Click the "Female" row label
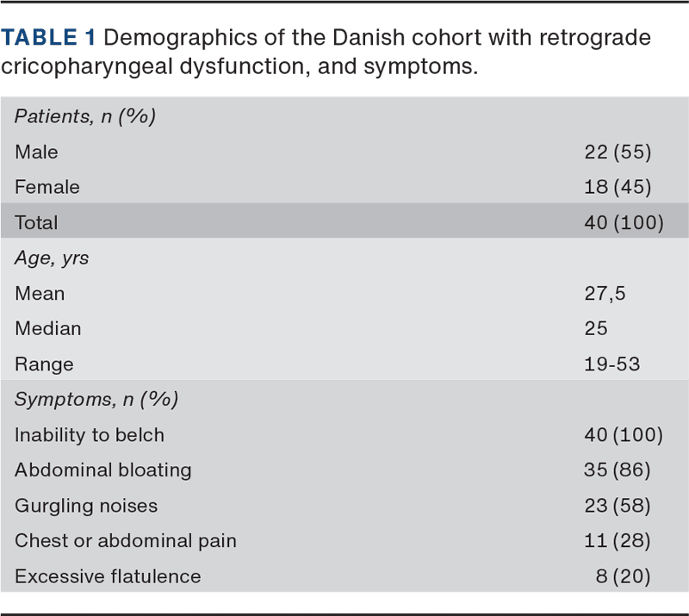This screenshot has width=689, height=616. tap(47, 187)
